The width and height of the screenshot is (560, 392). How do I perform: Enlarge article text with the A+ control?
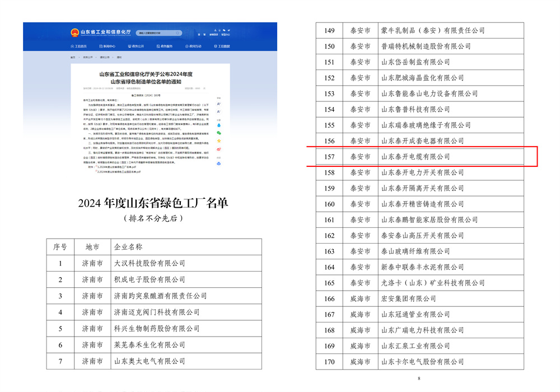(x=218, y=103)
